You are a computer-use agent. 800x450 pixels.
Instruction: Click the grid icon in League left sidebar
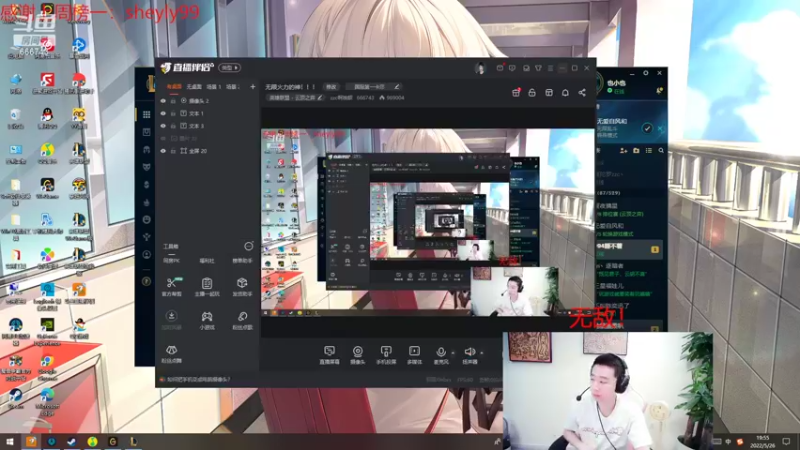pos(146,114)
